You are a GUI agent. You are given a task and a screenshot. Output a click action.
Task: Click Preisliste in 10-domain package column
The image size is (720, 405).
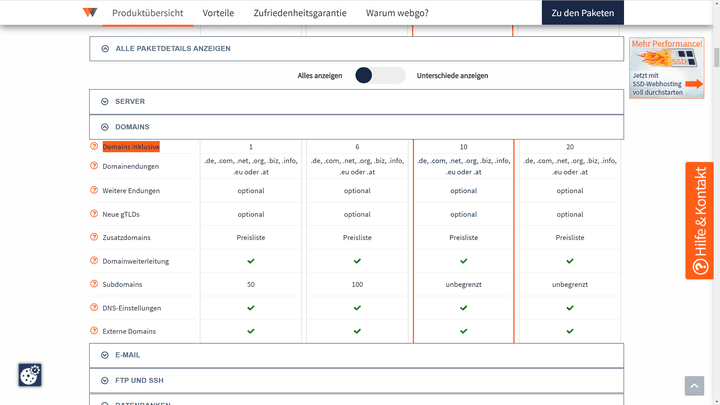463,237
